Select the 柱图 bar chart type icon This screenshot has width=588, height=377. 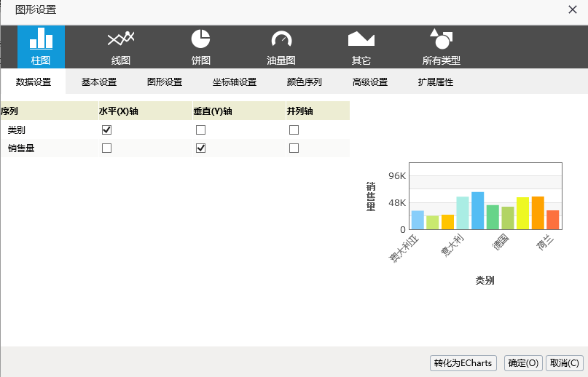click(x=41, y=47)
